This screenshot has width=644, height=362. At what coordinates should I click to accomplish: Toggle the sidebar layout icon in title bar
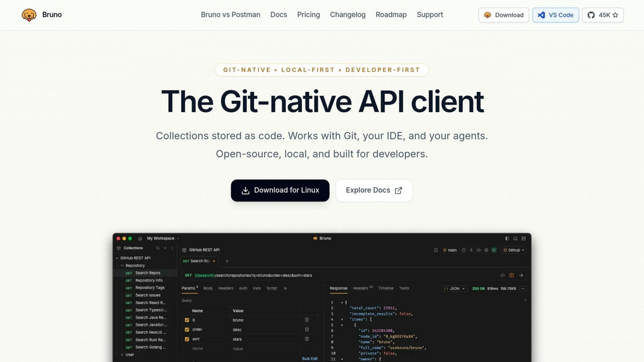pyautogui.click(x=507, y=238)
